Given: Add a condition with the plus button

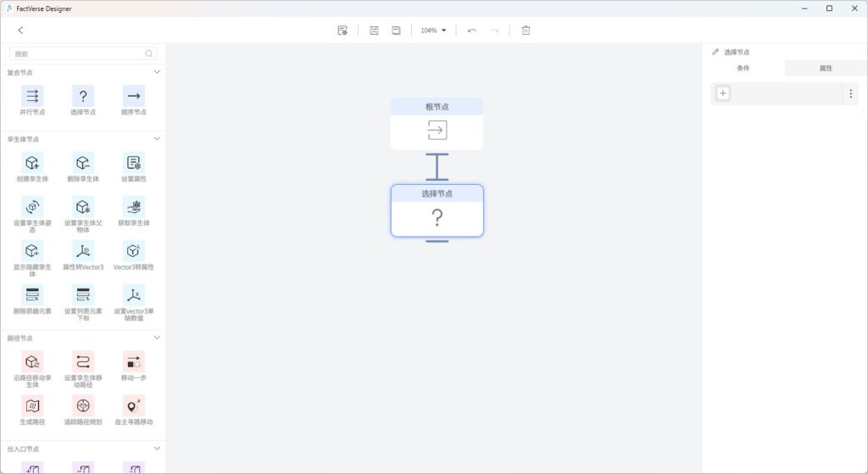Looking at the screenshot, I should pos(723,93).
